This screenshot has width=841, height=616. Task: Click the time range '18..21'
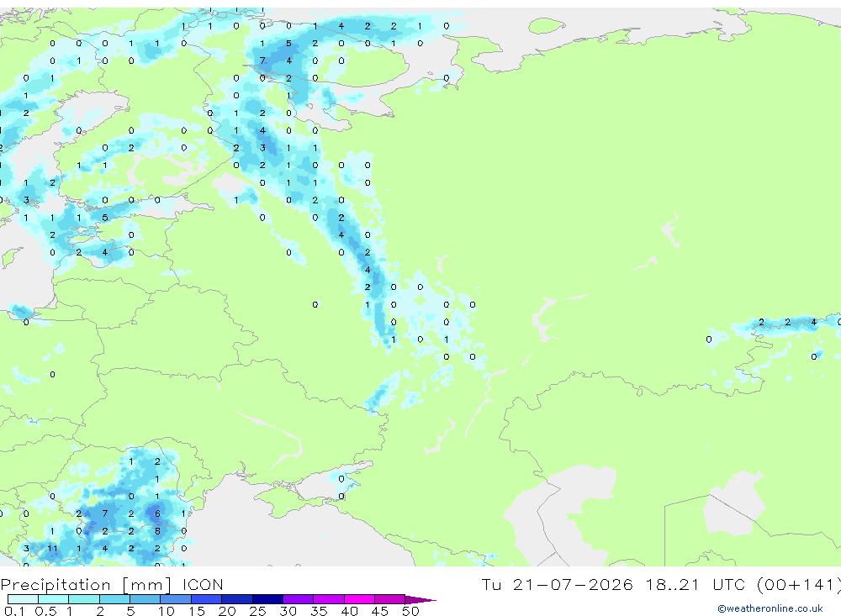coord(673,584)
